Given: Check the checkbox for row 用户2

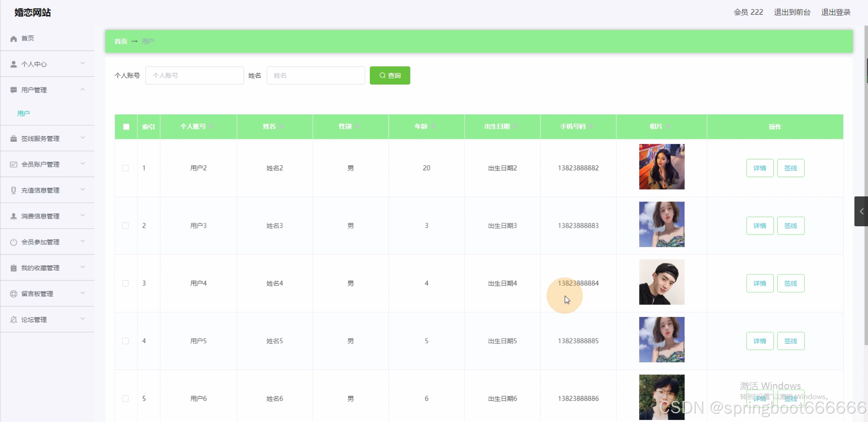Looking at the screenshot, I should point(126,168).
